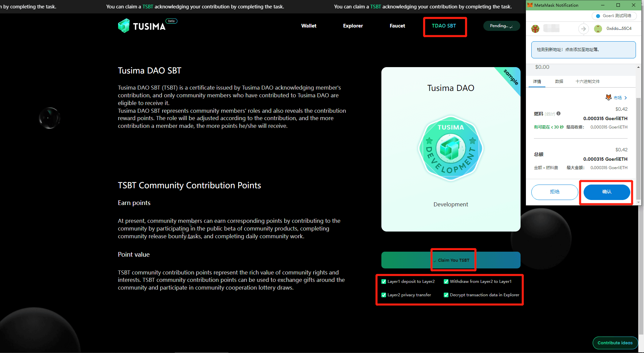644x353 pixels.
Task: Click the sender account avatar icon
Action: 535,29
